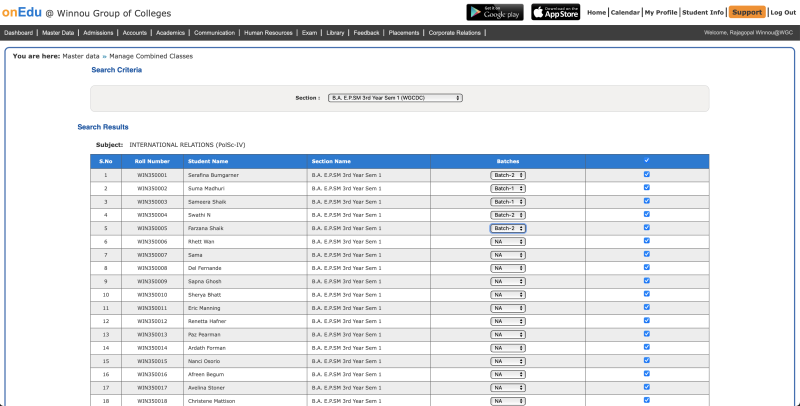Click the onEdu logo
Viewport: 800px width, 406px height.
pos(20,12)
